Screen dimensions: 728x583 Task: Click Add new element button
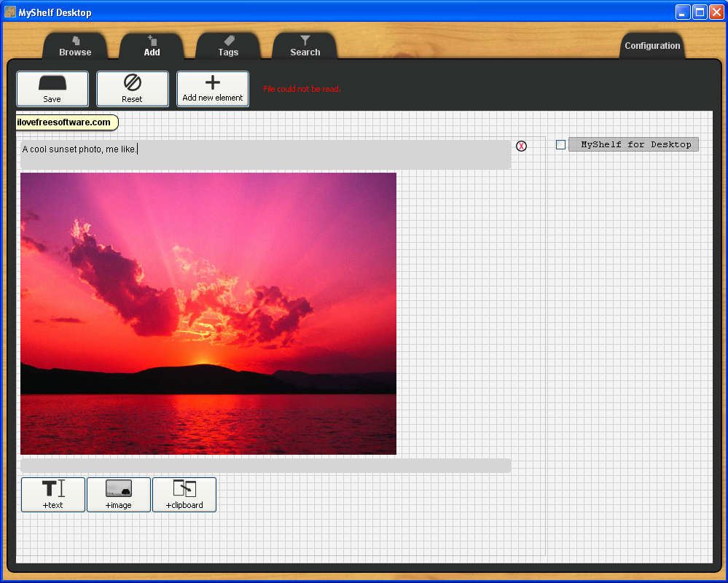tap(213, 89)
